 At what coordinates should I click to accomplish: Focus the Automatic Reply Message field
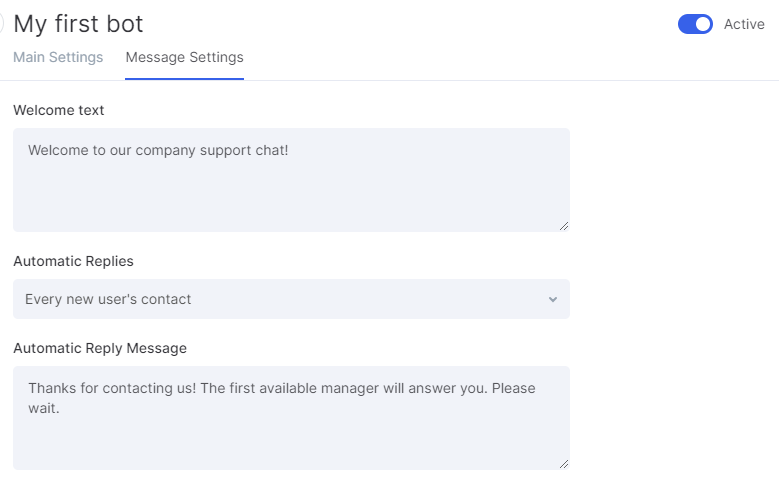click(x=291, y=418)
